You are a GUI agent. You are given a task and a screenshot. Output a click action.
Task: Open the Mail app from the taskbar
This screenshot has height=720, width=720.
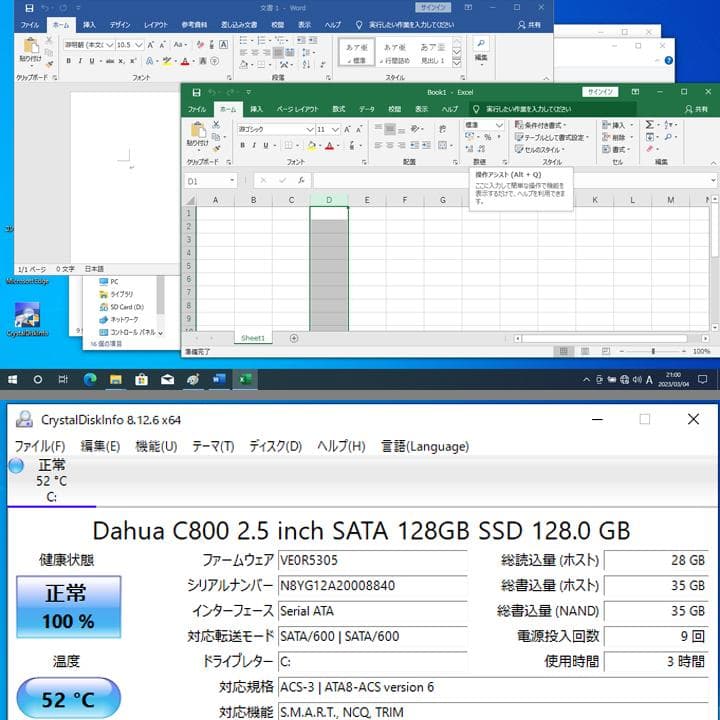pyautogui.click(x=167, y=379)
